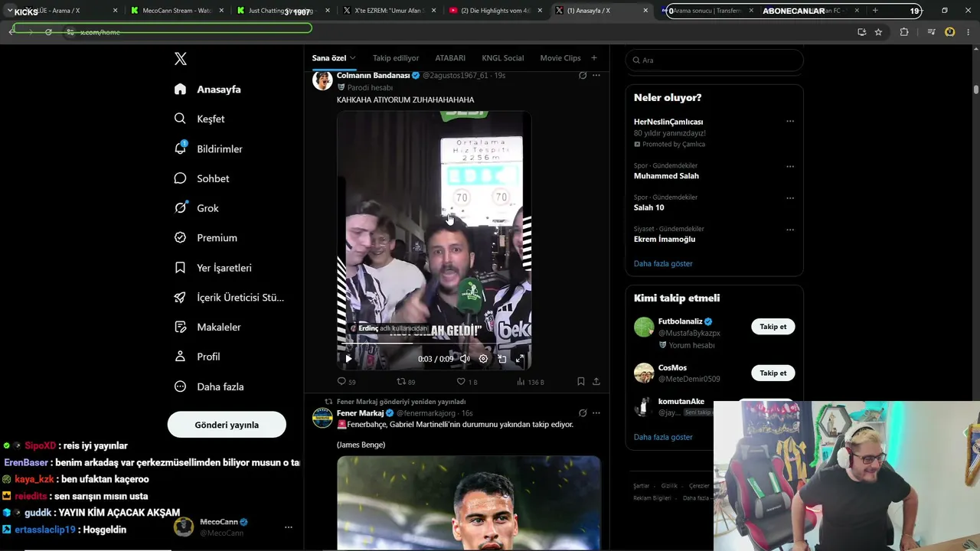Screen dimensions: 980x551
Task: Focus the Ara search field
Action: [x=714, y=60]
